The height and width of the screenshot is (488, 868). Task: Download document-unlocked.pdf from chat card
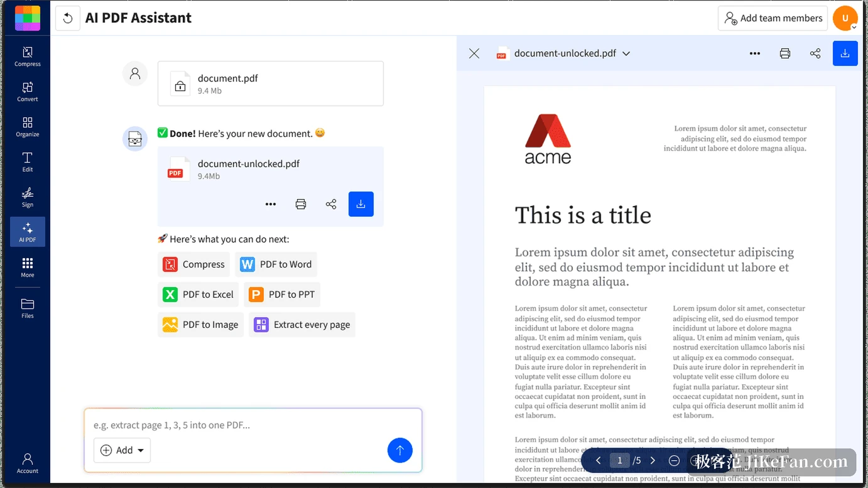tap(361, 204)
